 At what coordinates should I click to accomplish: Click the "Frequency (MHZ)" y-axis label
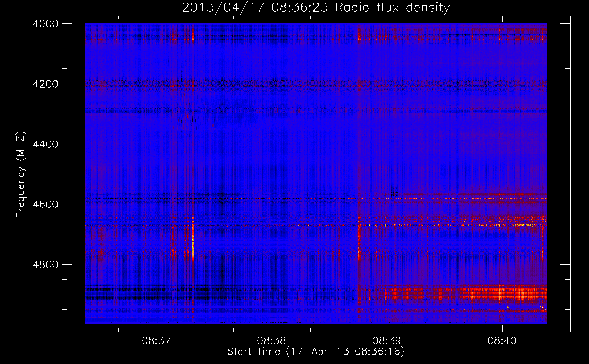pos(21,174)
